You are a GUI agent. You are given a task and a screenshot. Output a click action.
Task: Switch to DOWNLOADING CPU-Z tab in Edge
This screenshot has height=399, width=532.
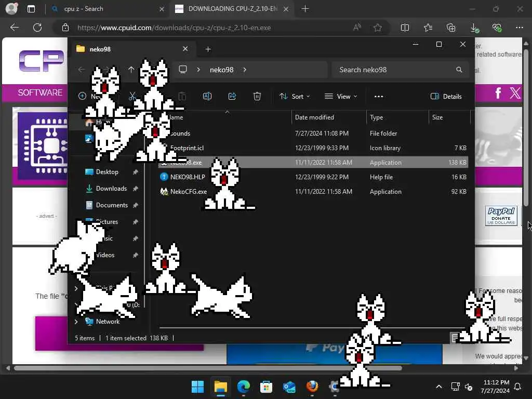pos(232,9)
